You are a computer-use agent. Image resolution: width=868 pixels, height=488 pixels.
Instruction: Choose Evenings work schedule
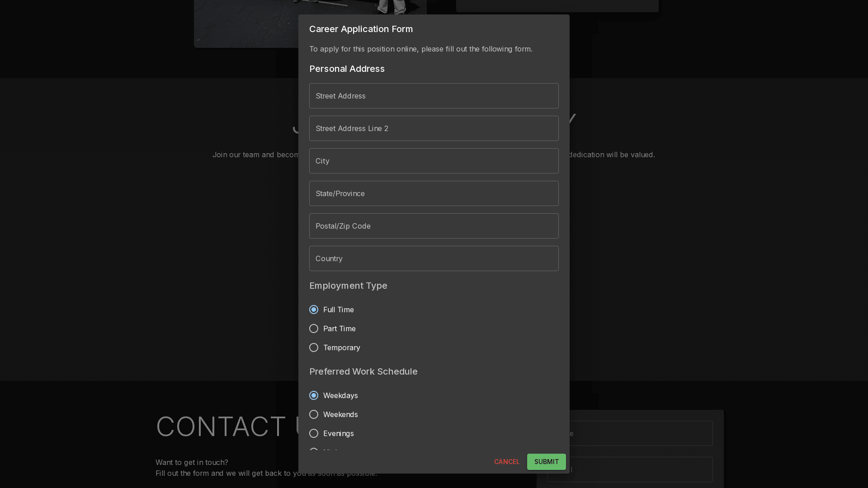[x=314, y=433]
